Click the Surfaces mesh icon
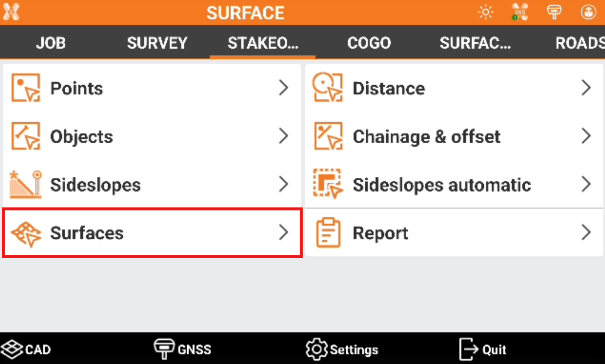 (26, 233)
